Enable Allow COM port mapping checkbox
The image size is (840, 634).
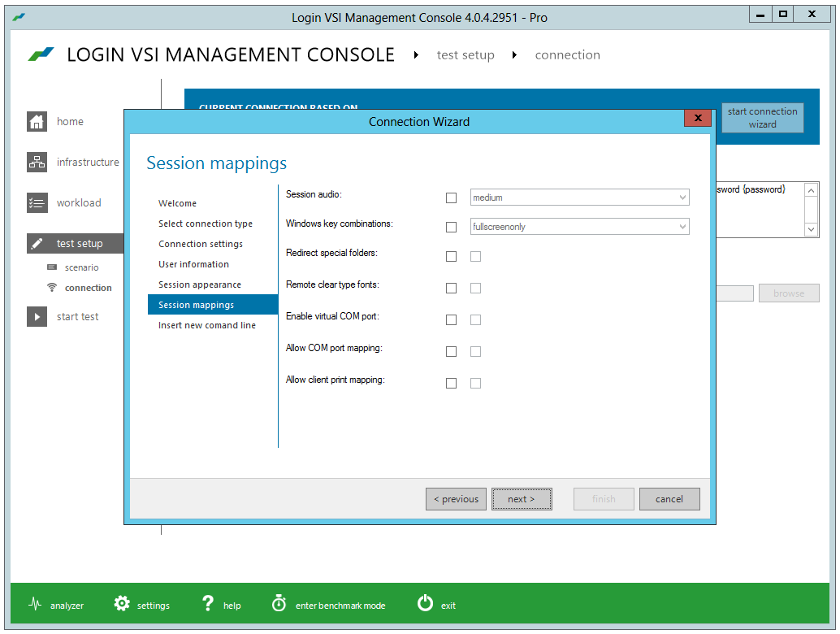(451, 352)
